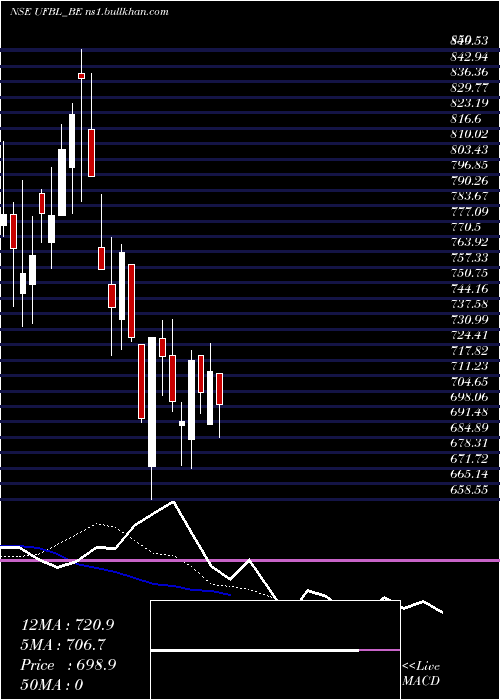Image resolution: width=500 pixels, height=700 pixels.
Task: Click the solid white MACD line peak
Action: pos(173,502)
